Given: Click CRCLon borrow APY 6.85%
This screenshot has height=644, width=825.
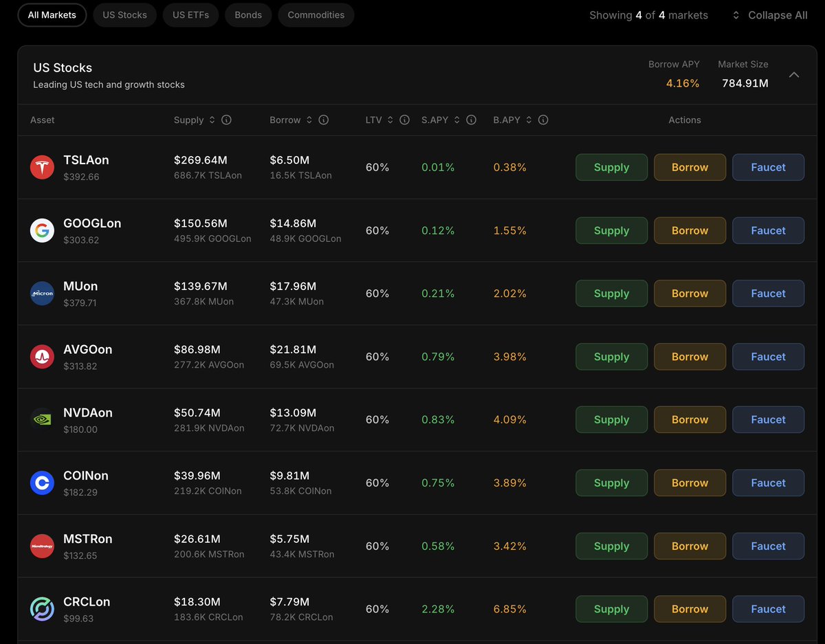Looking at the screenshot, I should pos(510,609).
